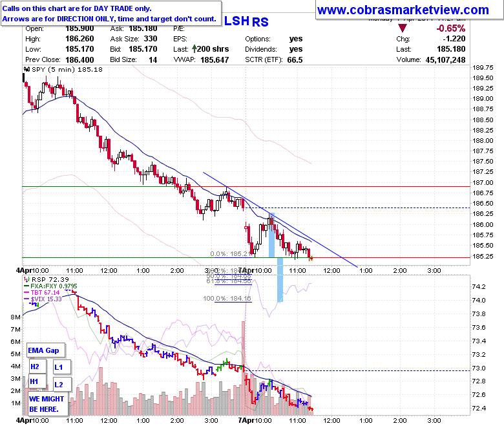Viewport: 504px width, 426px height.
Task: Click the High value 186.260
Action: (x=79, y=39)
